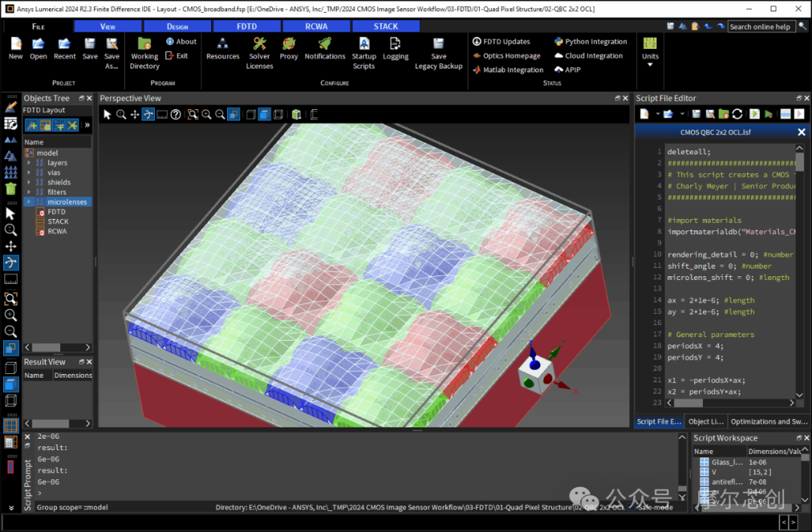This screenshot has width=812, height=532.
Task: Switch to the STACK ribbon tab
Action: click(386, 26)
